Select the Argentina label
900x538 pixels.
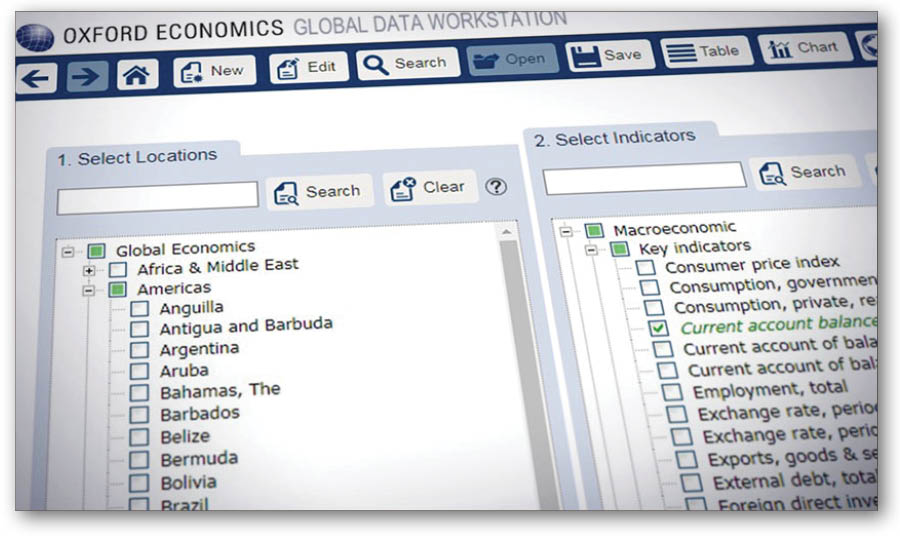click(199, 350)
